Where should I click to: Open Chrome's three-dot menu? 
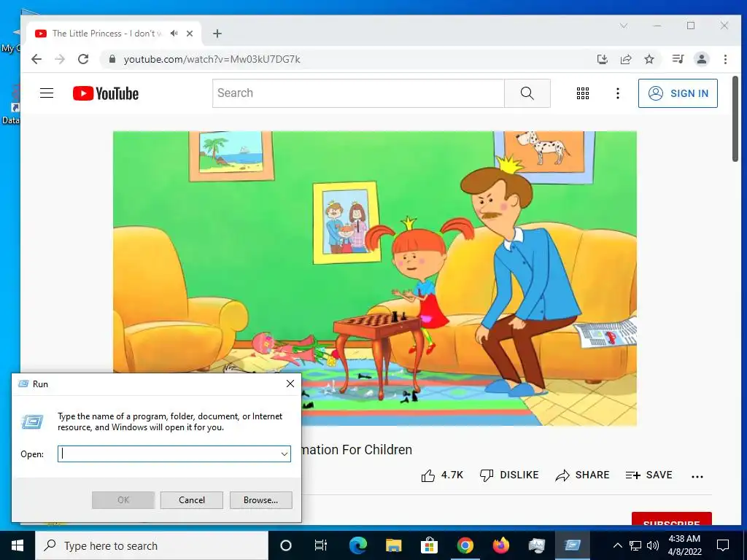(725, 59)
